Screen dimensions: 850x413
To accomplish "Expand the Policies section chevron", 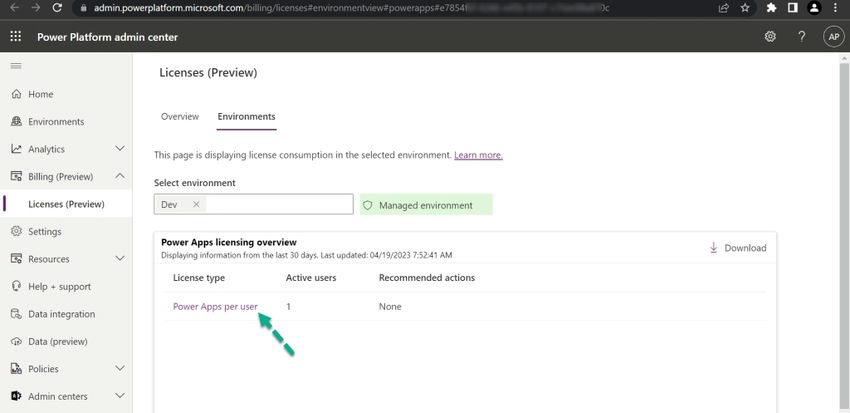I will click(x=120, y=369).
